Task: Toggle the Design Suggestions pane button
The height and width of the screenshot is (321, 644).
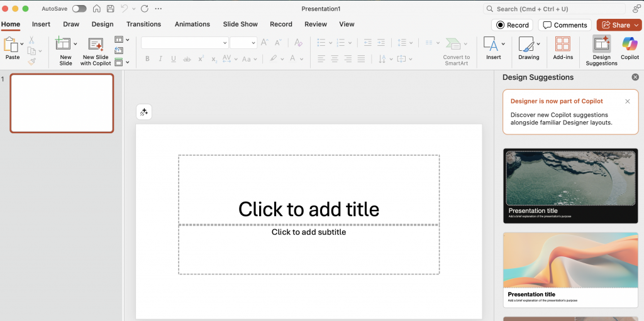Action: [601, 45]
